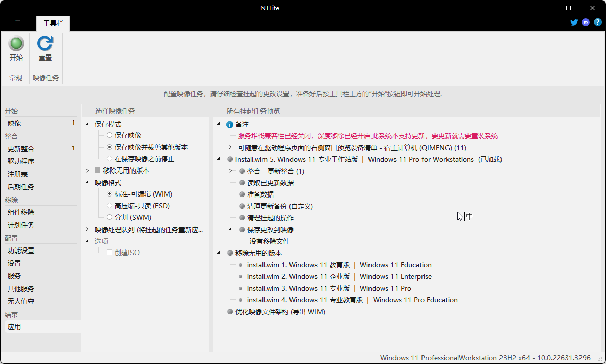Image resolution: width=606 pixels, height=364 pixels.
Task: Collapse the 映像格式 section
Action: pyautogui.click(x=87, y=182)
